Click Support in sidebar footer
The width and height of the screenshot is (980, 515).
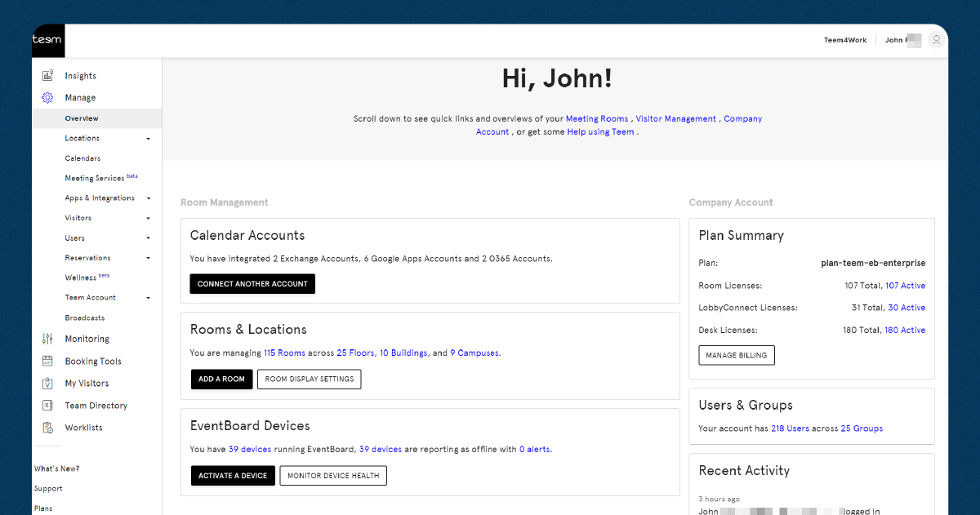click(x=48, y=489)
